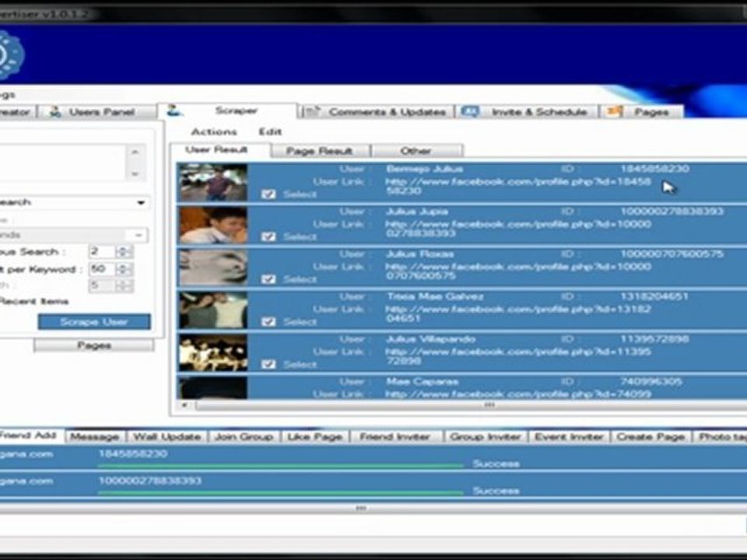747x560 pixels.
Task: Click Bermejo Julius profile thumbnail
Action: (x=213, y=182)
